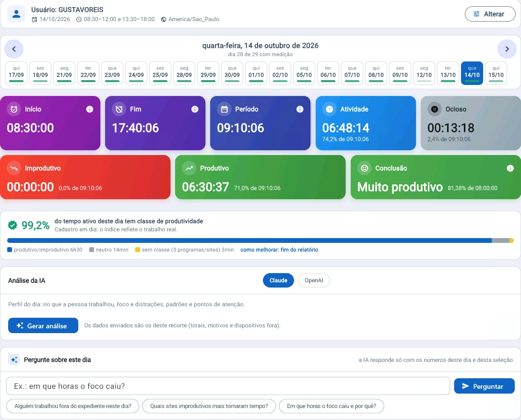This screenshot has height=420, width=521.
Task: Click the calendar icon next to 14/10/2026
Action: [x=35, y=19]
